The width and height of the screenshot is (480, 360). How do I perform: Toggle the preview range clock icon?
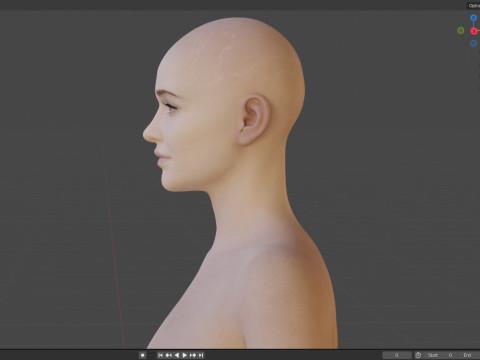click(418, 355)
